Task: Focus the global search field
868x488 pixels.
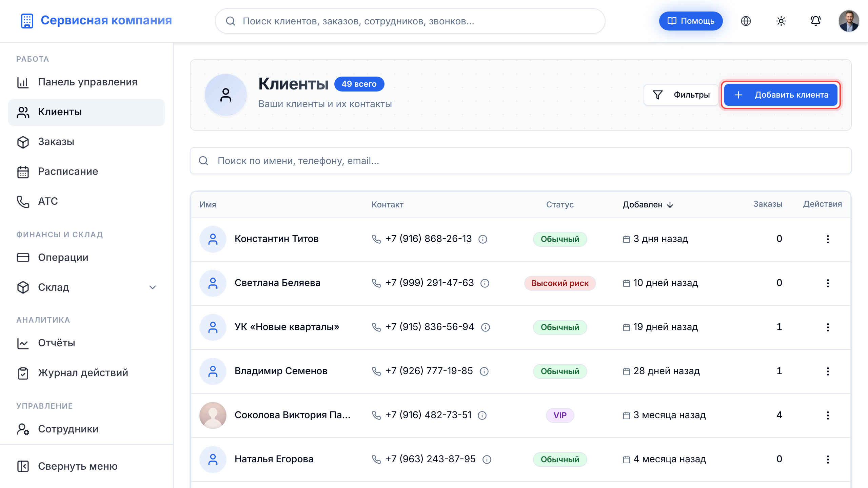Action: pos(410,21)
